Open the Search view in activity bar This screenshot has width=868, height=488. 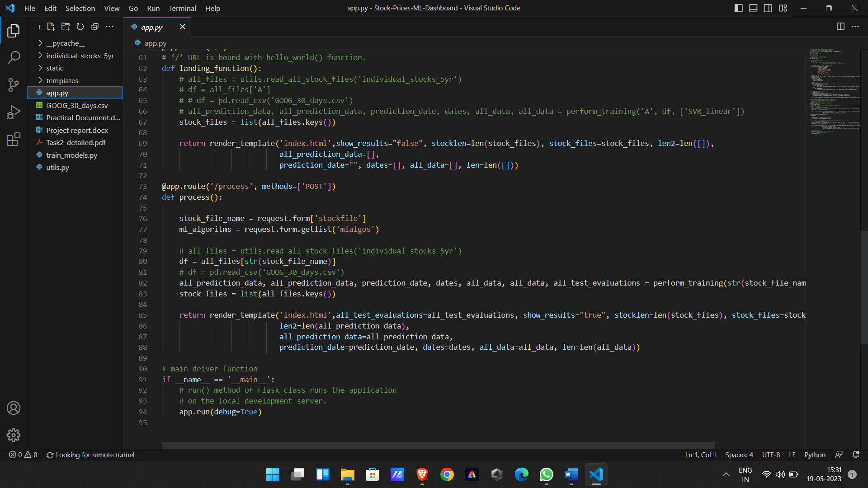(14, 57)
